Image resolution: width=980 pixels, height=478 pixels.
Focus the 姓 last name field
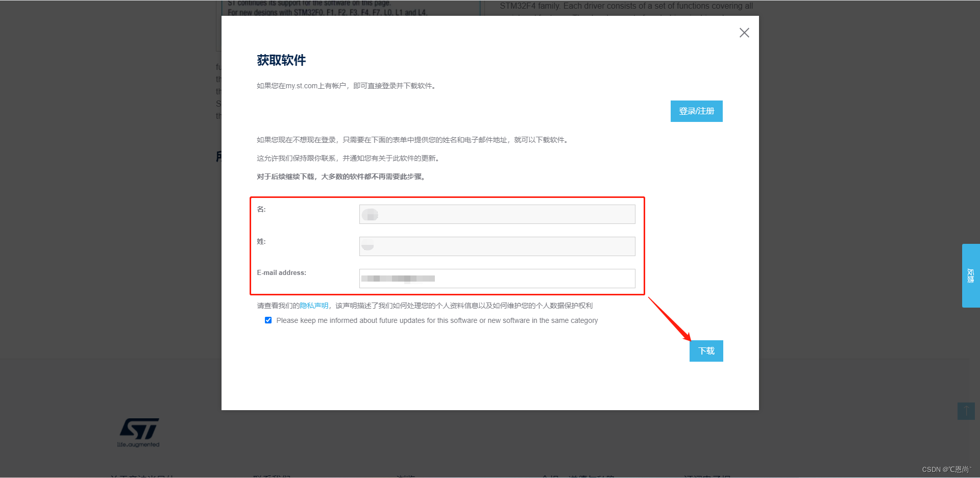(497, 246)
